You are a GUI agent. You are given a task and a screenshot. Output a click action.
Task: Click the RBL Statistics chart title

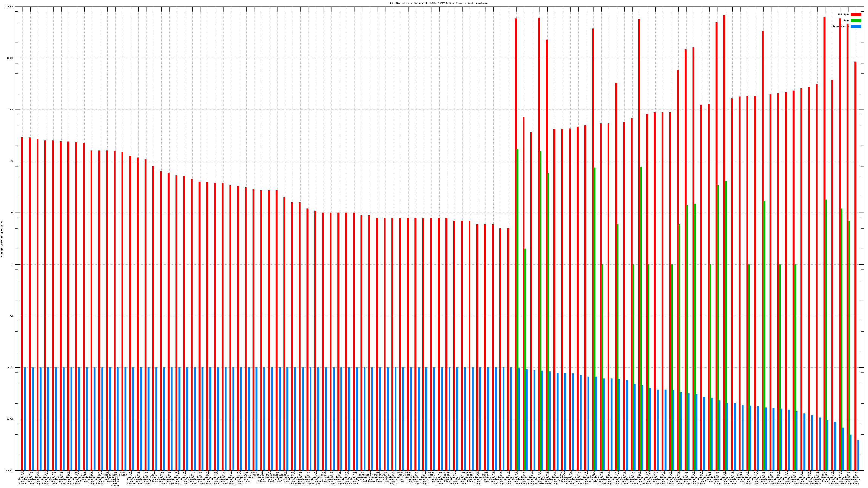tap(439, 3)
